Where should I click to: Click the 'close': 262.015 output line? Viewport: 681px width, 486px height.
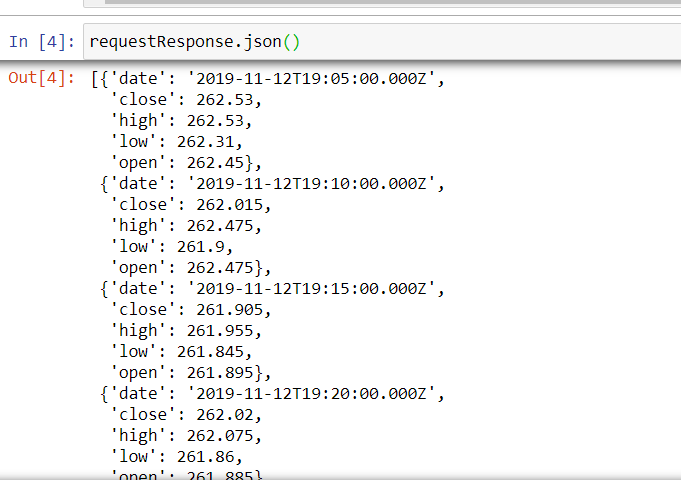point(190,204)
